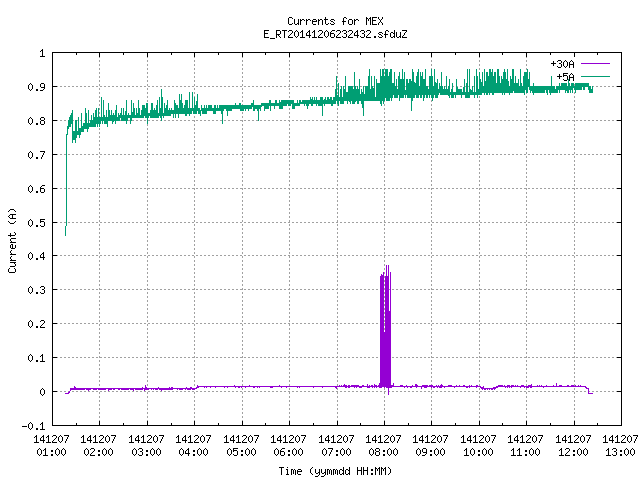Click the x-axis tick label 07:00
This screenshot has height=480, width=640.
[336, 452]
